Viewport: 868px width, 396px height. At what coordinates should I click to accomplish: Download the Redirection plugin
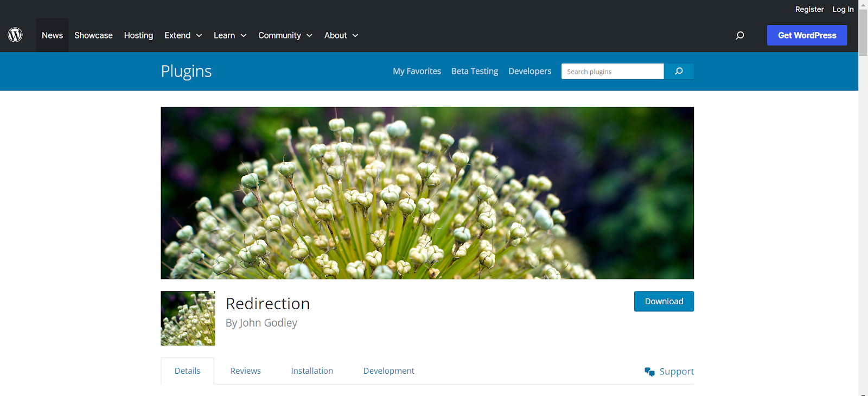664,301
